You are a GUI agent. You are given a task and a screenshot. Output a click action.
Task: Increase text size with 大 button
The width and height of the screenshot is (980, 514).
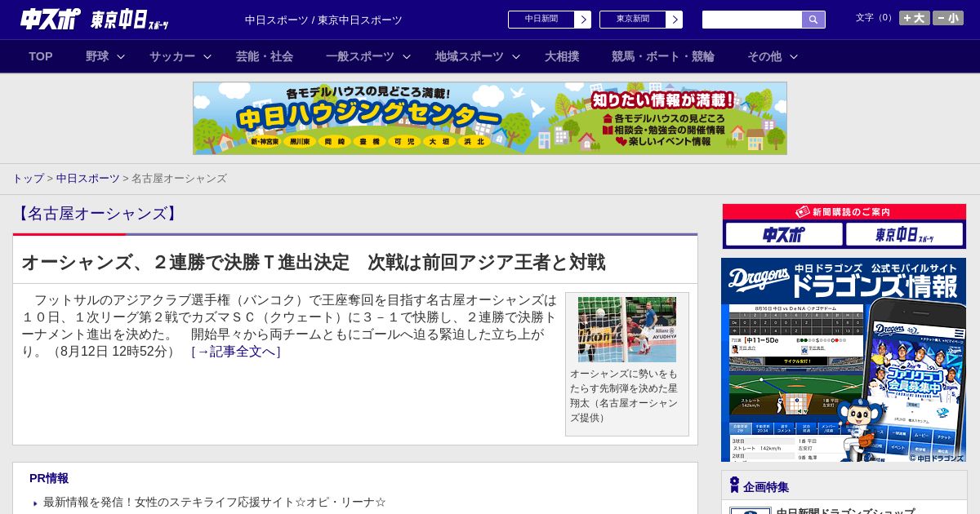pyautogui.click(x=915, y=18)
